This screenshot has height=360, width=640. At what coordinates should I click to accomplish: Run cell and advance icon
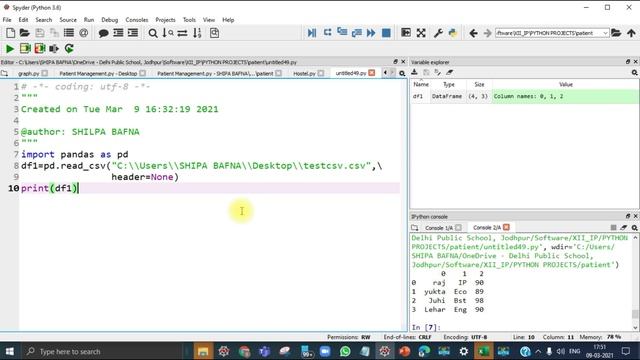pyautogui.click(x=40, y=49)
